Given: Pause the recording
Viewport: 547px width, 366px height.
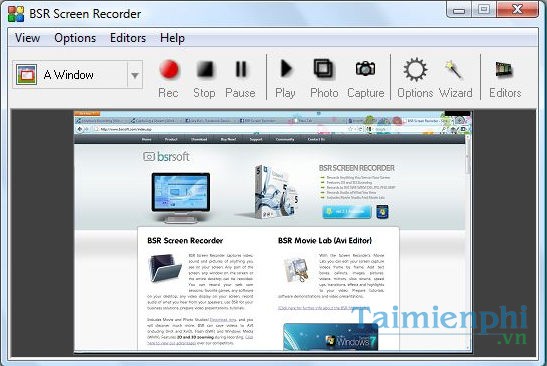Looking at the screenshot, I should coord(240,79).
